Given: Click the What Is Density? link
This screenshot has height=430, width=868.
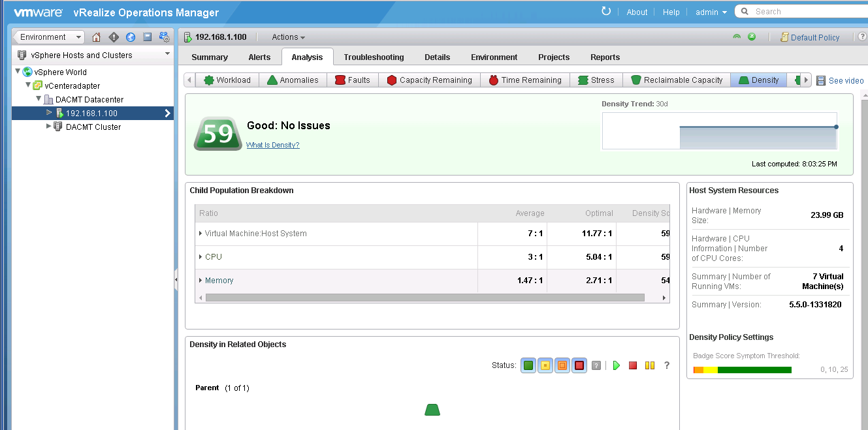Looking at the screenshot, I should tap(272, 145).
